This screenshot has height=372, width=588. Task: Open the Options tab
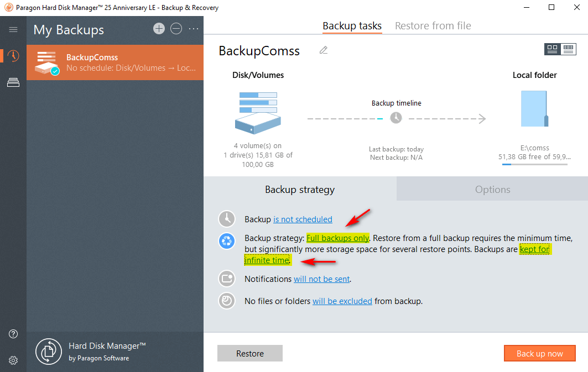pyautogui.click(x=492, y=190)
